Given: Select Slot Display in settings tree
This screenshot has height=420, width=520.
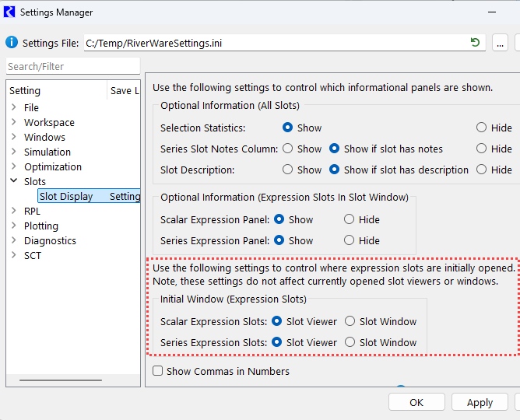Looking at the screenshot, I should click(66, 196).
